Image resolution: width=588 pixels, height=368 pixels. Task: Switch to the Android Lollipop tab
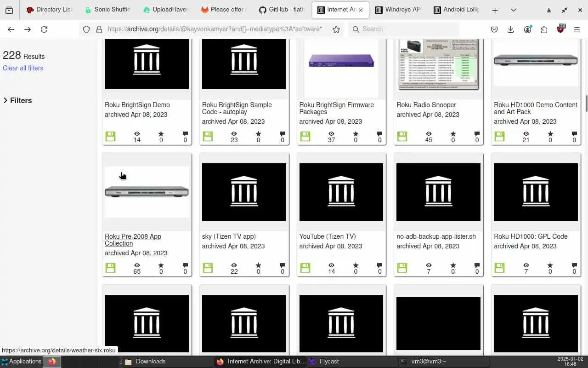coord(456,10)
